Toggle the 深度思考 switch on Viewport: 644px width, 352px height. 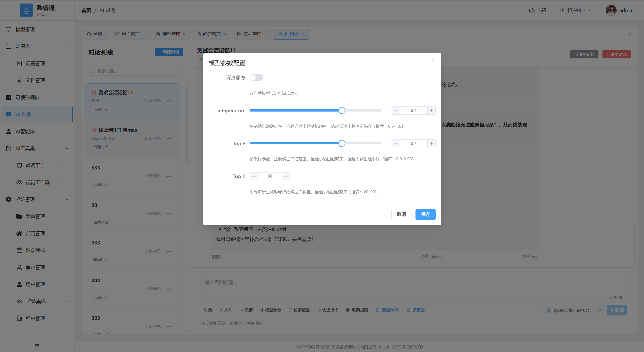pyautogui.click(x=256, y=78)
